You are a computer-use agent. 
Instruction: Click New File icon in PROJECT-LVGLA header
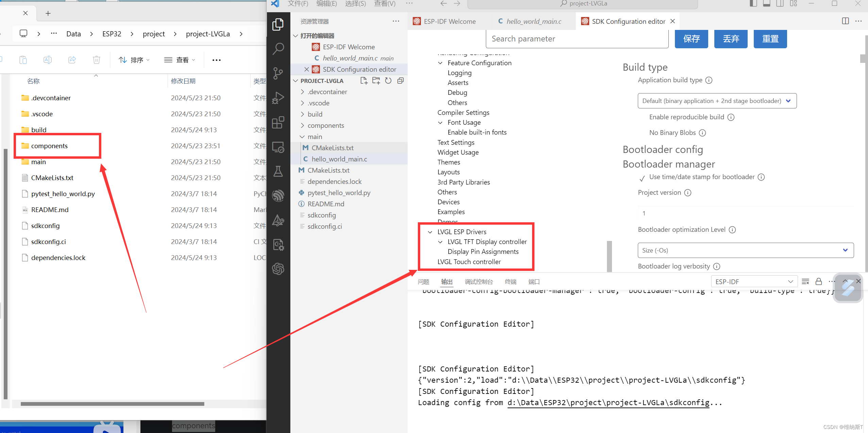pos(364,81)
